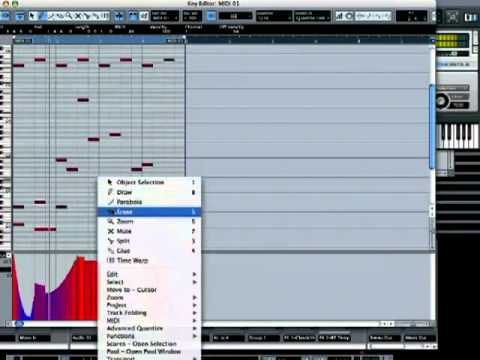480x360 pixels.
Task: Click the round knob in right panel
Action: [442, 100]
